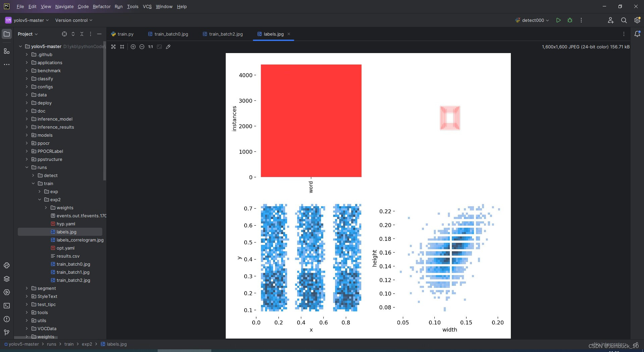Open editor tabs options menu
Viewport: 644px width, 352px height.
point(624,34)
